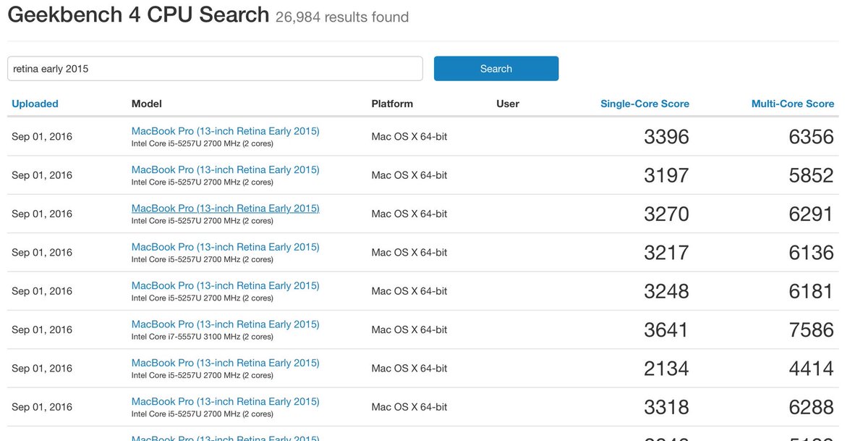
Task: Click "Mac OS X 64-bit" in the 3641 row
Action: pyautogui.click(x=409, y=329)
